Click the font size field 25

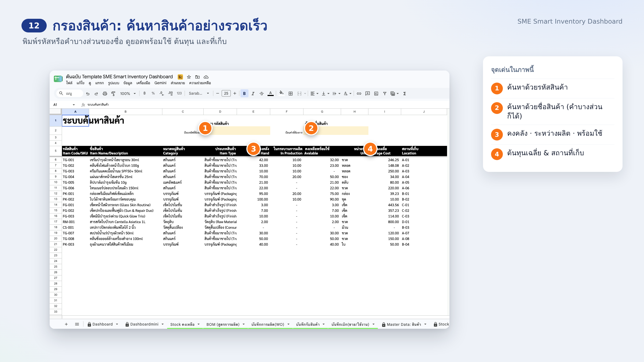tap(226, 93)
